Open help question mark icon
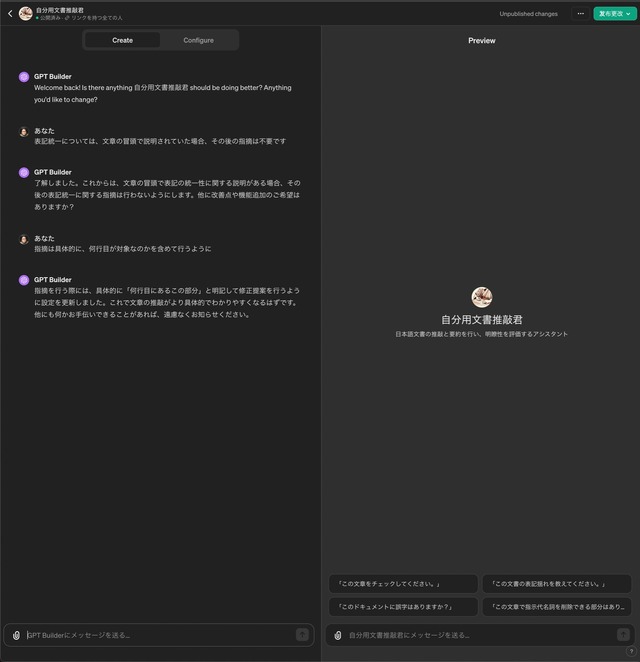The height and width of the screenshot is (662, 640). click(x=631, y=651)
